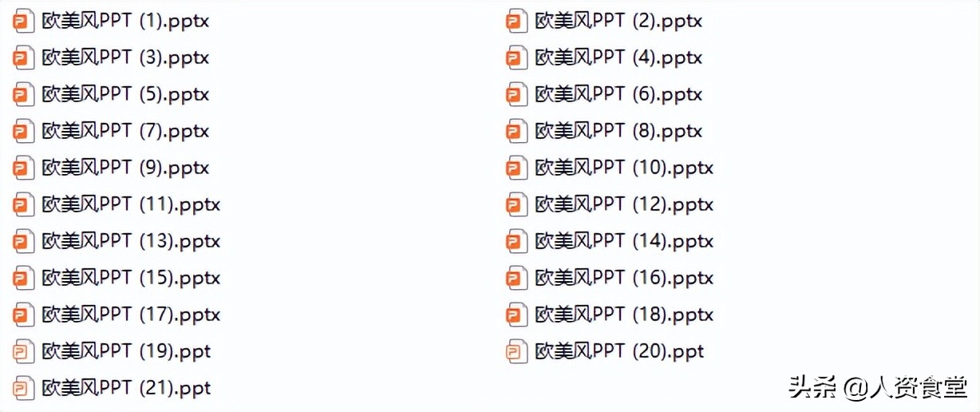Click the orange icon beside 欧美风PPT (5).pptx
This screenshot has height=412, width=980.
[24, 95]
